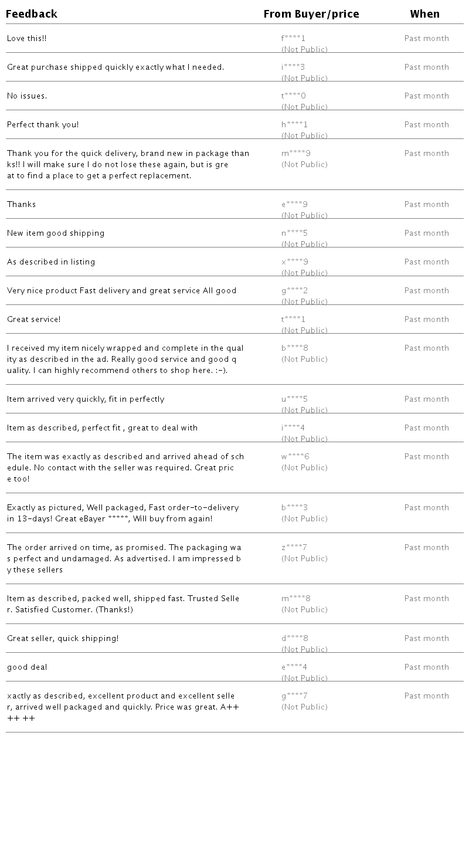Click the When column header
This screenshot has height=868, width=469.
(x=425, y=14)
